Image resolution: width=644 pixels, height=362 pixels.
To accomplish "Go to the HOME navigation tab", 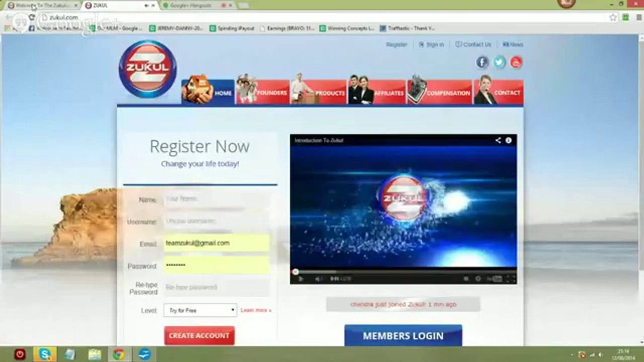I will [x=208, y=92].
